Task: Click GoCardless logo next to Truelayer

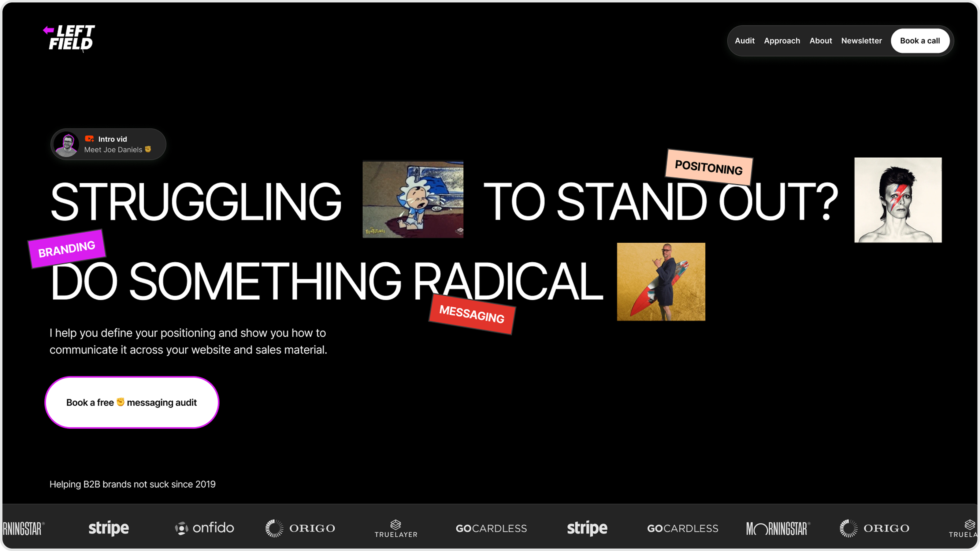Action: [x=491, y=529]
